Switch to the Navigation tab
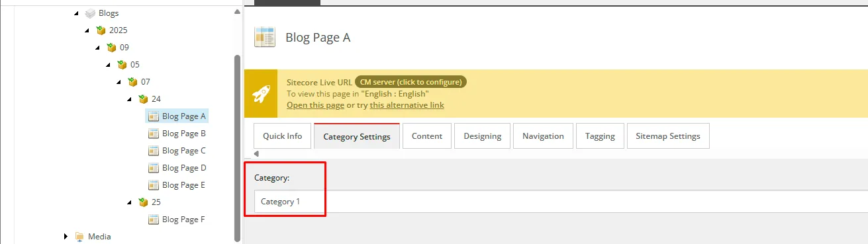 coord(543,136)
